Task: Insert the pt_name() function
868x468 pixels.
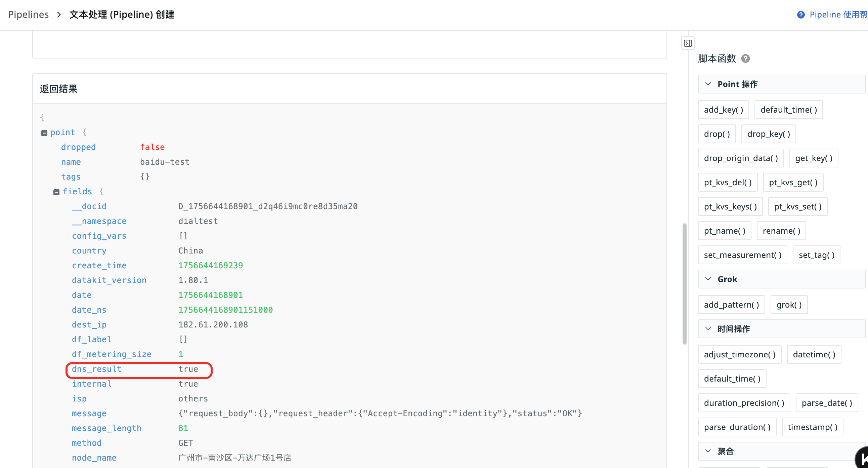Action: [x=725, y=231]
